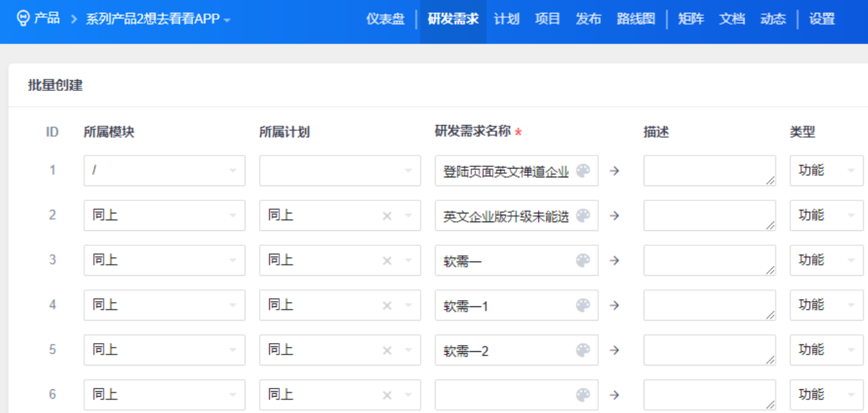868x413 pixels.
Task: Clear the 所属计划 selection in row 2
Action: pyautogui.click(x=387, y=216)
